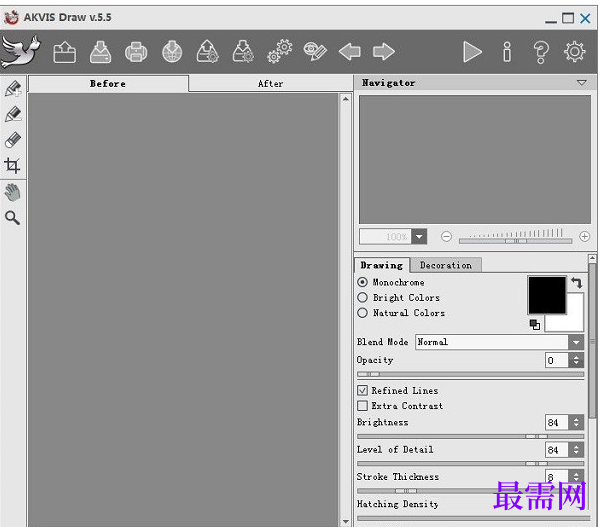605x527 pixels.
Task: Switch to the After tab
Action: coord(270,84)
